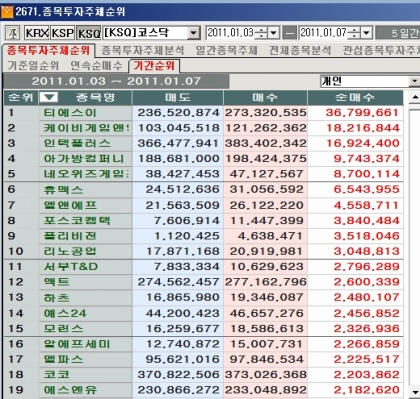This screenshot has width=420, height=399.
Task: Click buy value 383,402,342
Action: click(x=266, y=144)
